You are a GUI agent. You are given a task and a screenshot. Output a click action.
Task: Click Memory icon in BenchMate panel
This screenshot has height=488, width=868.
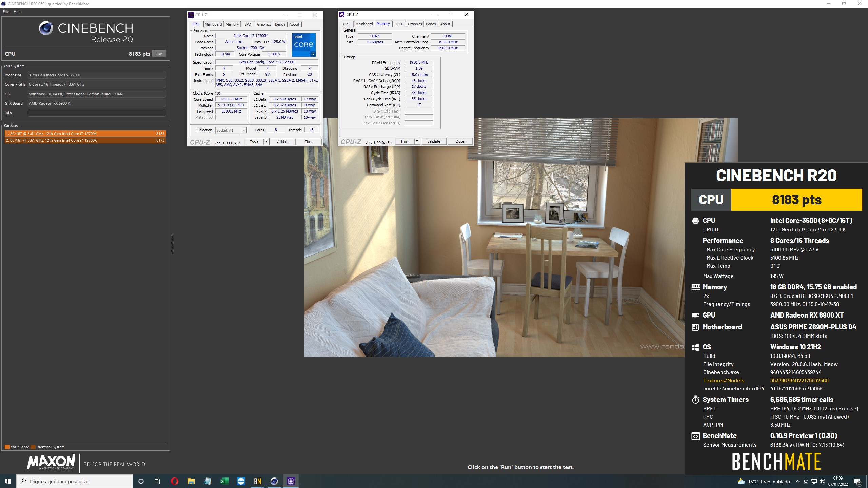pos(695,287)
